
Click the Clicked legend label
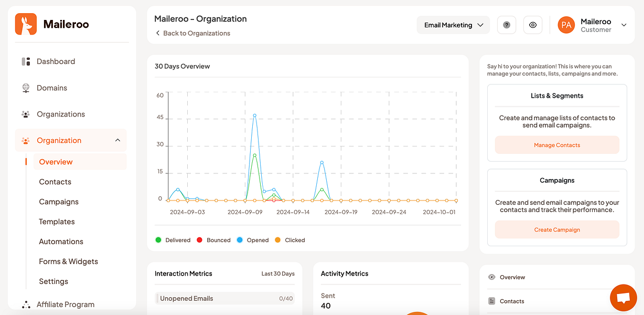(x=295, y=240)
